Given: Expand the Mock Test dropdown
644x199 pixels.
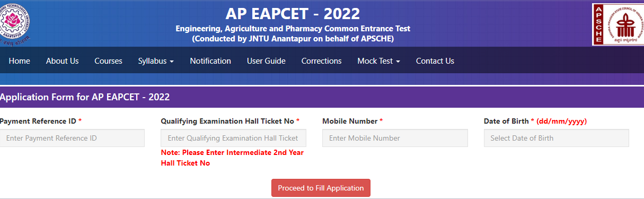Looking at the screenshot, I should [378, 61].
